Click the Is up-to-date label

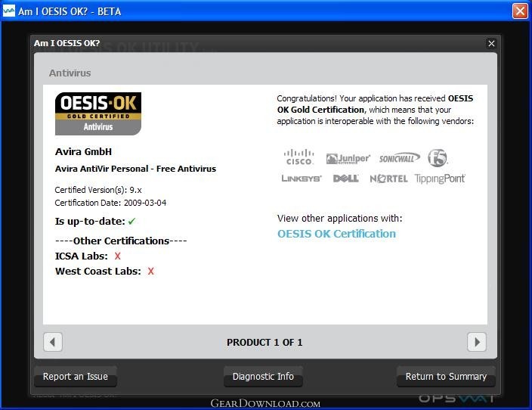(90, 222)
